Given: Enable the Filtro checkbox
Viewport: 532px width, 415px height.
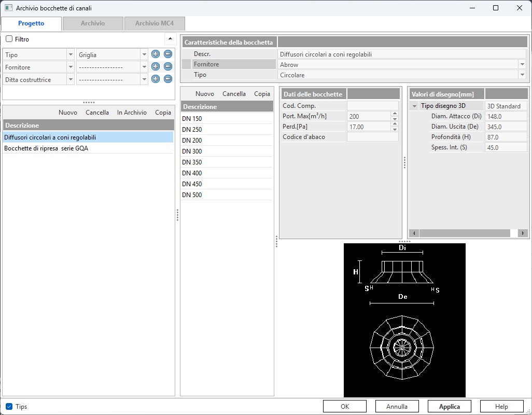Looking at the screenshot, I should click(9, 39).
